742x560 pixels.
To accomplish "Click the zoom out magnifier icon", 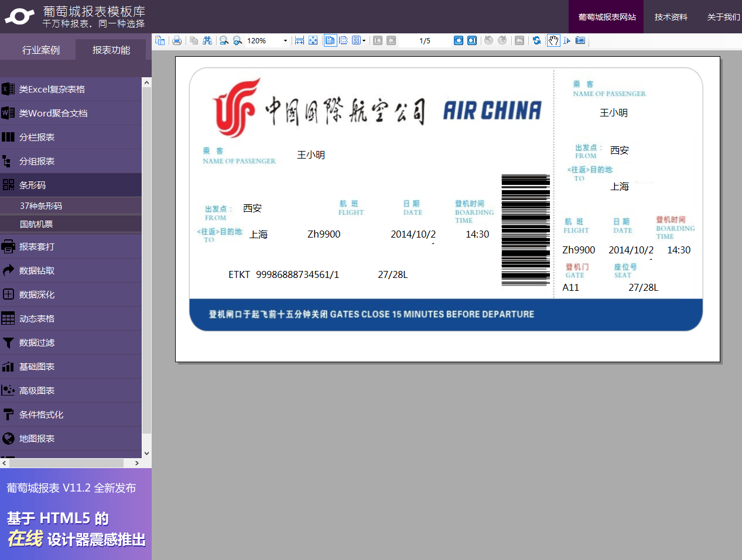I will tap(224, 40).
